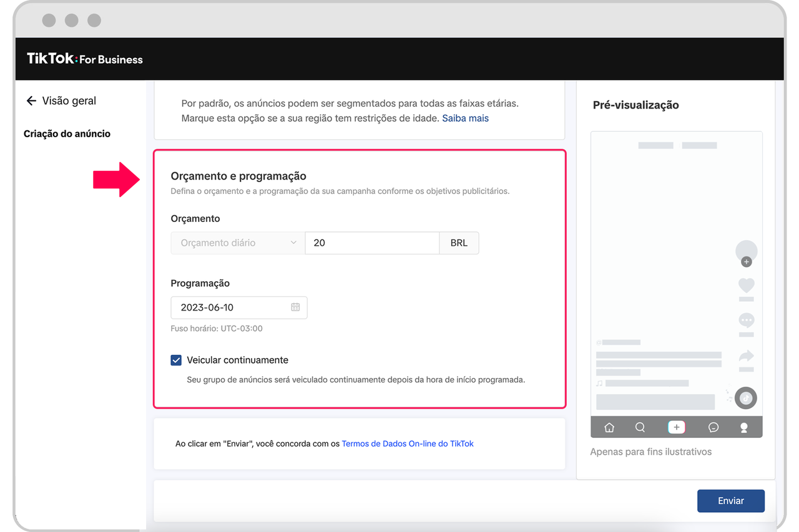Open Termos de Dados On-line do TikTok
The width and height of the screenshot is (799, 532).
pyautogui.click(x=408, y=444)
